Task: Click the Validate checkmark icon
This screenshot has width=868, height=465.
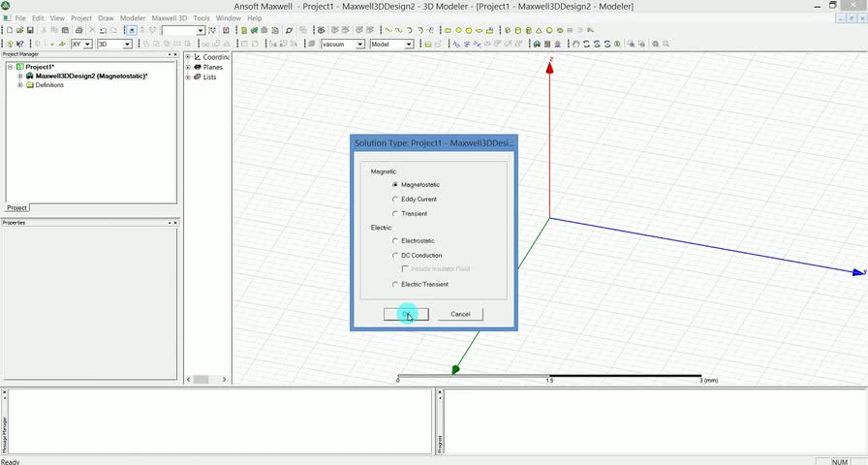Action: click(x=254, y=30)
